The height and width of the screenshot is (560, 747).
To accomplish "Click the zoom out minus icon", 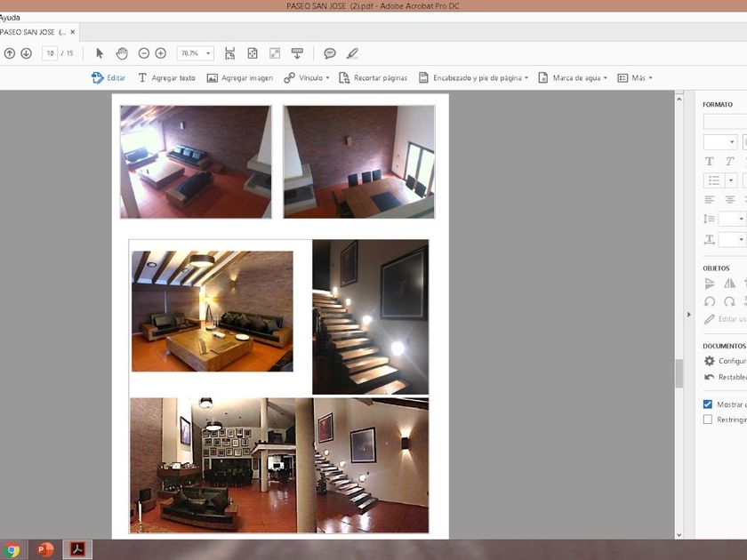I will (144, 53).
